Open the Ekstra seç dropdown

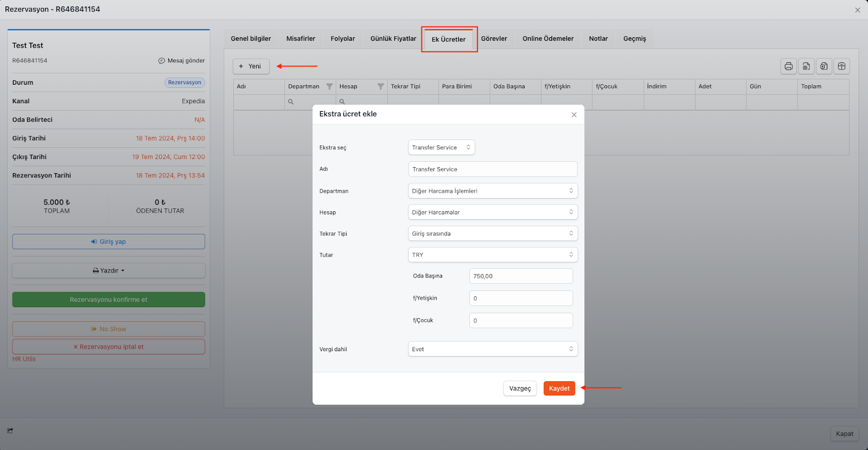(x=441, y=148)
